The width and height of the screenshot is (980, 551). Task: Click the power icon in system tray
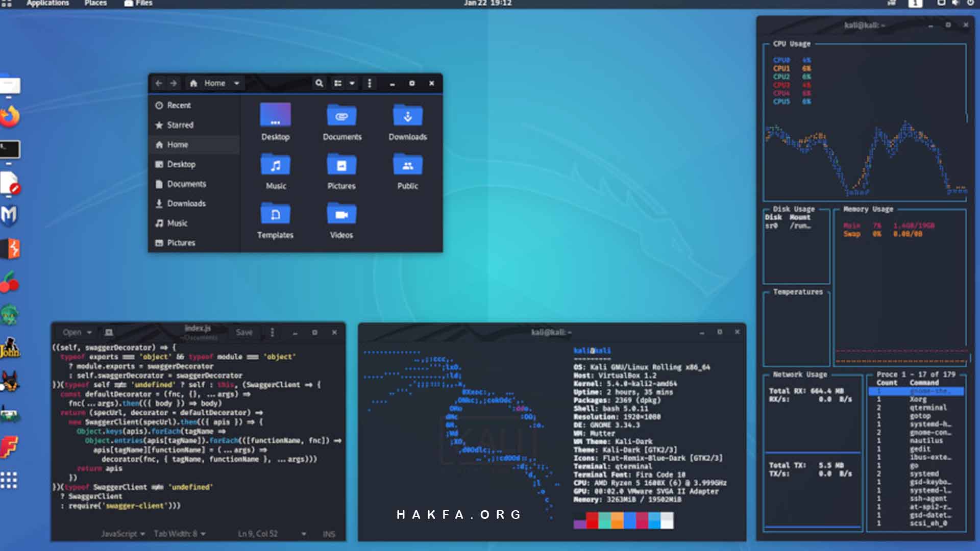tap(970, 3)
